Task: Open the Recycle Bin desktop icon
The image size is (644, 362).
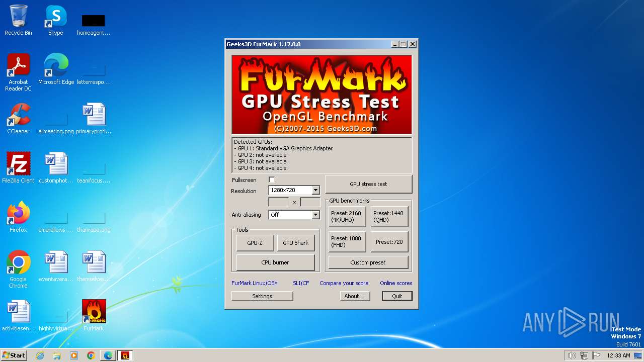Action: [18, 20]
